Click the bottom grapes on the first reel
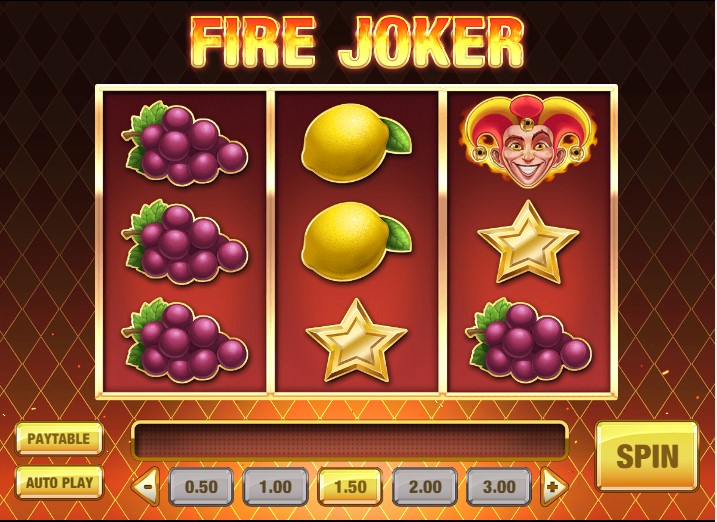 tap(185, 340)
